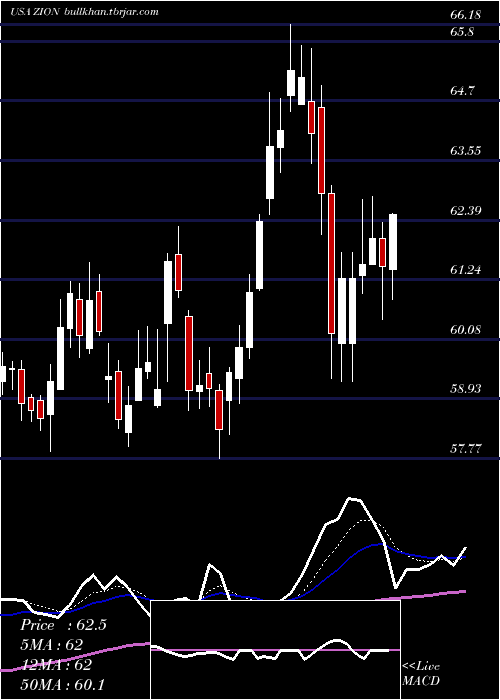
Task: Click the Price : 62.5 readout
Action: (63, 625)
